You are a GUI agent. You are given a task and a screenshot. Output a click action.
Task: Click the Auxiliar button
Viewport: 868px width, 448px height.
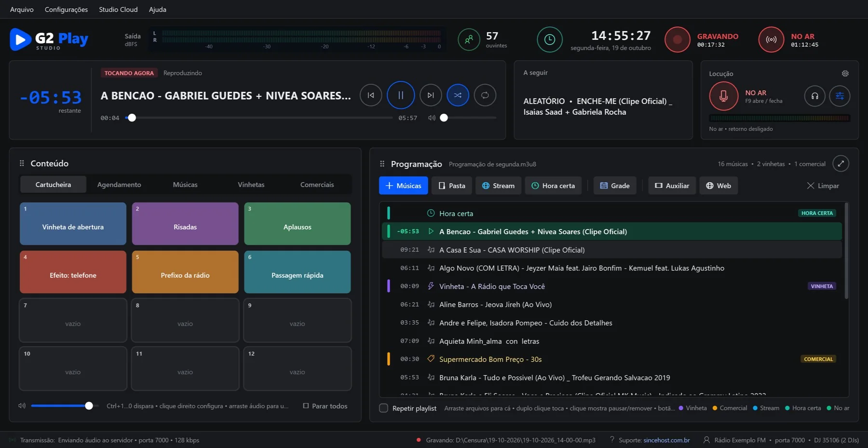(672, 186)
